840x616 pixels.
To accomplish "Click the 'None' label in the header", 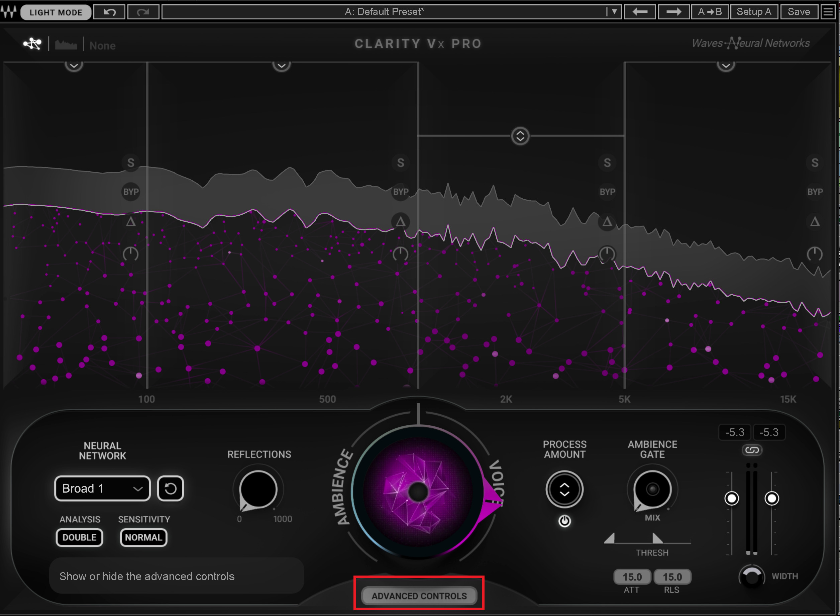I will click(103, 45).
